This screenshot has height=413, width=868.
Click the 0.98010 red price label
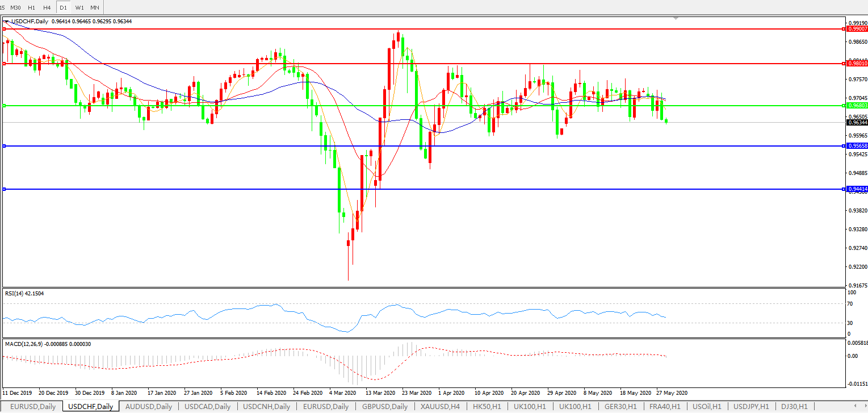click(x=857, y=64)
